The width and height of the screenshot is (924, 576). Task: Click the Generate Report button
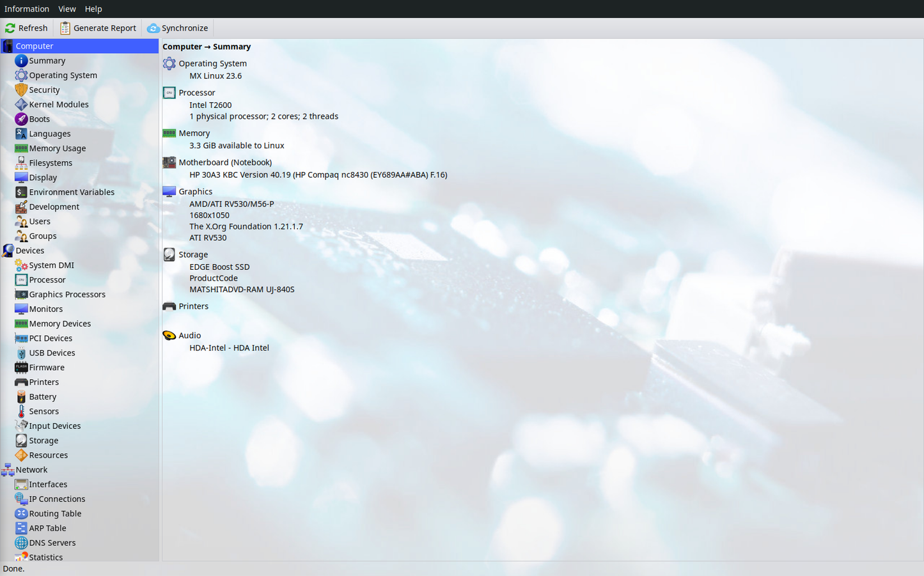coord(98,28)
